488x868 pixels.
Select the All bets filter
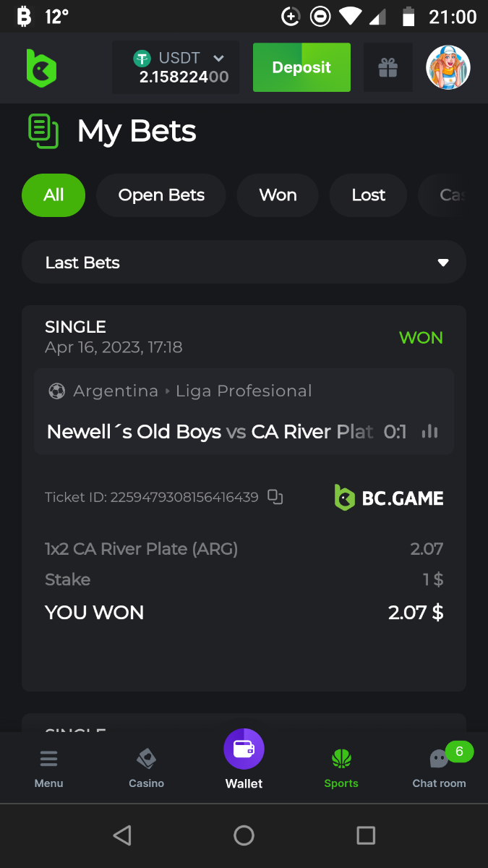[x=53, y=195]
